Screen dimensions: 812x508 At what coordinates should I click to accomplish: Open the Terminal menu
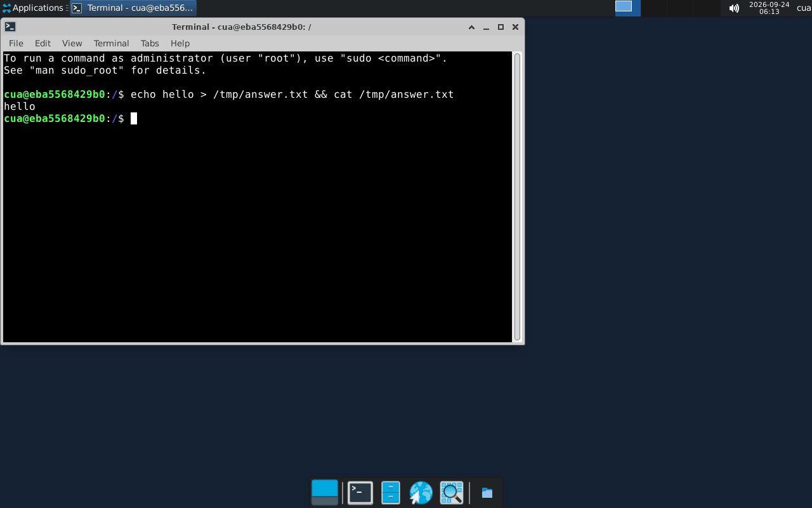[111, 43]
